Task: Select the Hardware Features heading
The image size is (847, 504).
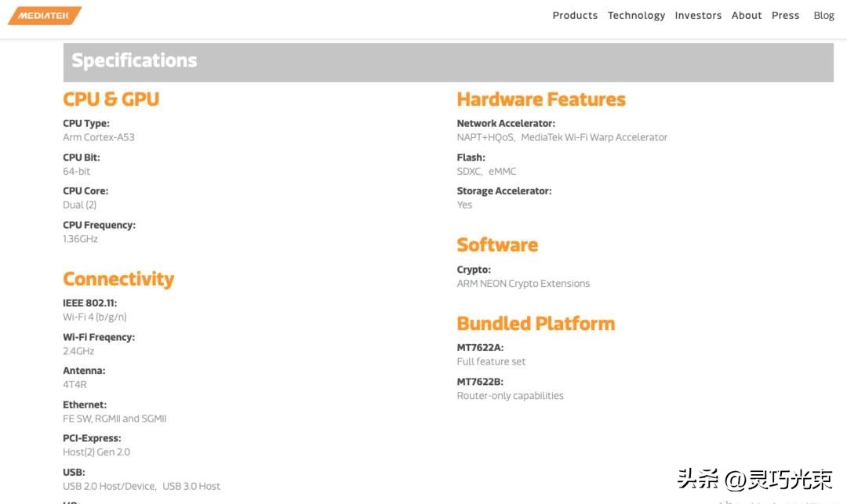Action: 541,100
